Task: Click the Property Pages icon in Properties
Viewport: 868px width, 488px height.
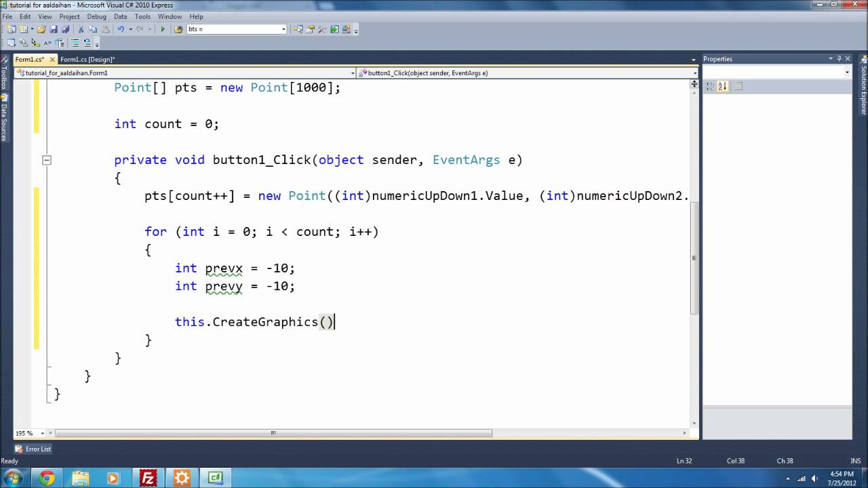Action: pyautogui.click(x=738, y=86)
